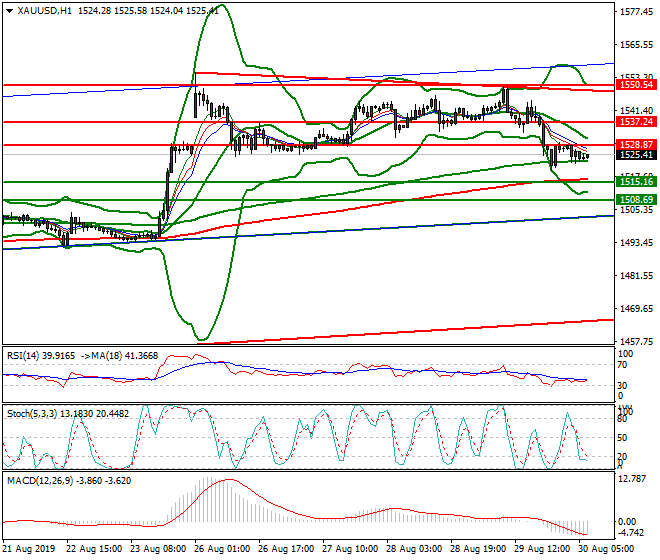Image resolution: width=660 pixels, height=560 pixels.
Task: Select the 1505.35 price axis value
Action: pos(637,210)
